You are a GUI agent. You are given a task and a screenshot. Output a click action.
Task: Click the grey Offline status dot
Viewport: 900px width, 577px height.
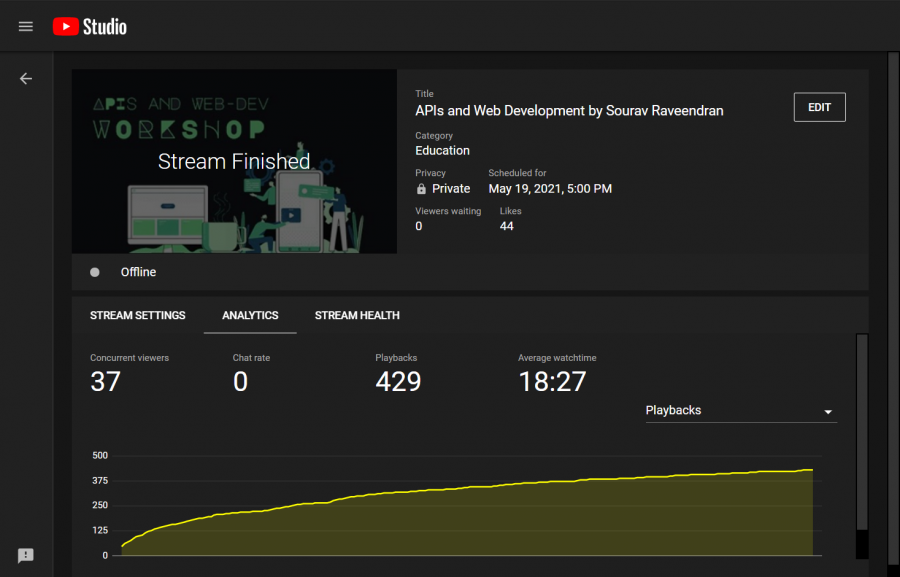(x=95, y=272)
